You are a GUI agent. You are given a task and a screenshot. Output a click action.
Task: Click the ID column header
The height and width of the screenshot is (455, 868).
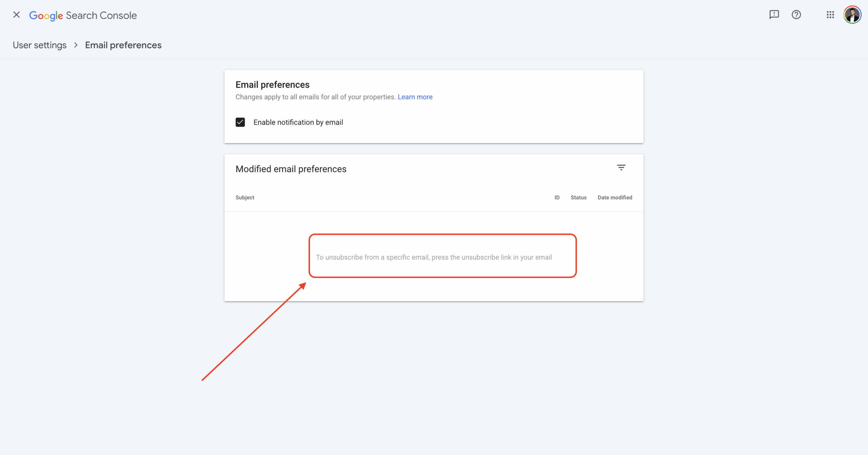click(557, 198)
